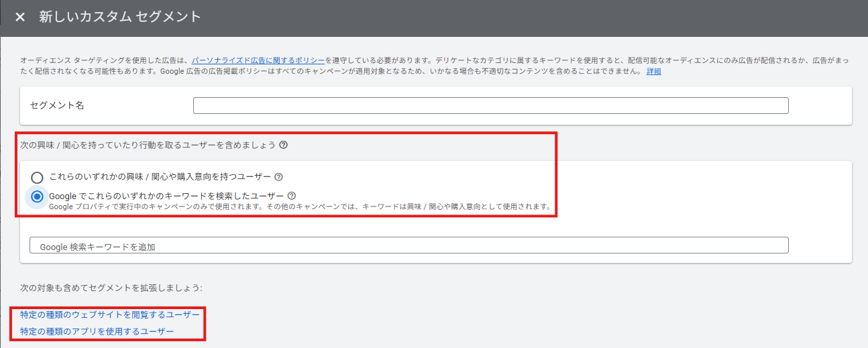Focus the セグメント名 text field
This screenshot has width=868, height=348.
(x=490, y=106)
